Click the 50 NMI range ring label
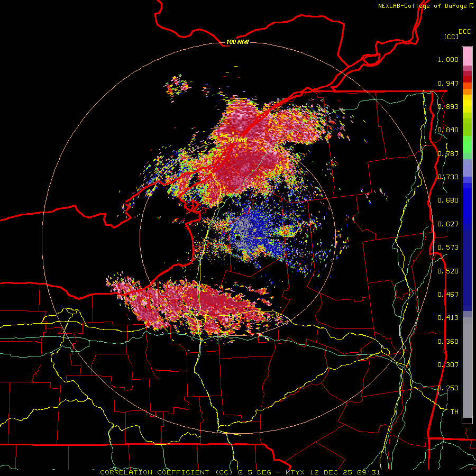Image resolution: width=476 pixels, height=476 pixels. tap(237, 140)
